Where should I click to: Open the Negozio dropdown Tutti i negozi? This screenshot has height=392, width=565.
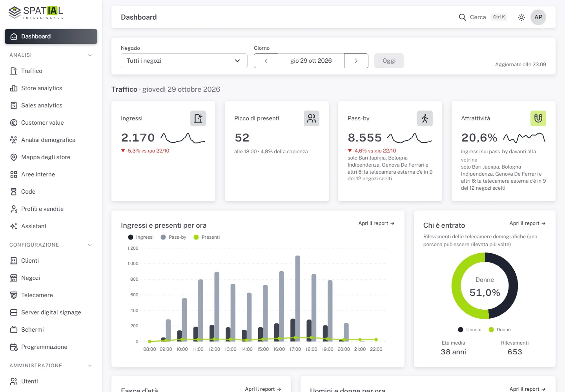[x=184, y=61]
